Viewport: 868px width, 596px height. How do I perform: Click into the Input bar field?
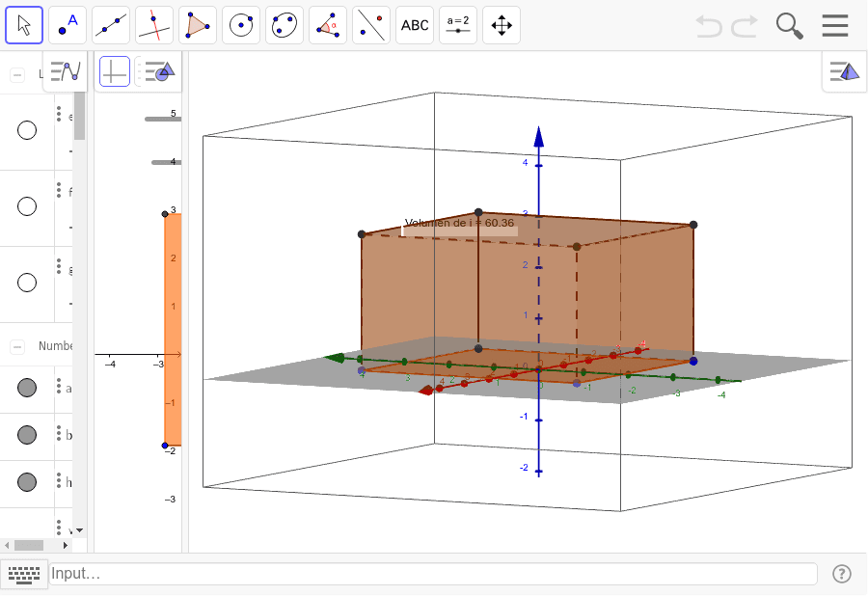(x=433, y=574)
